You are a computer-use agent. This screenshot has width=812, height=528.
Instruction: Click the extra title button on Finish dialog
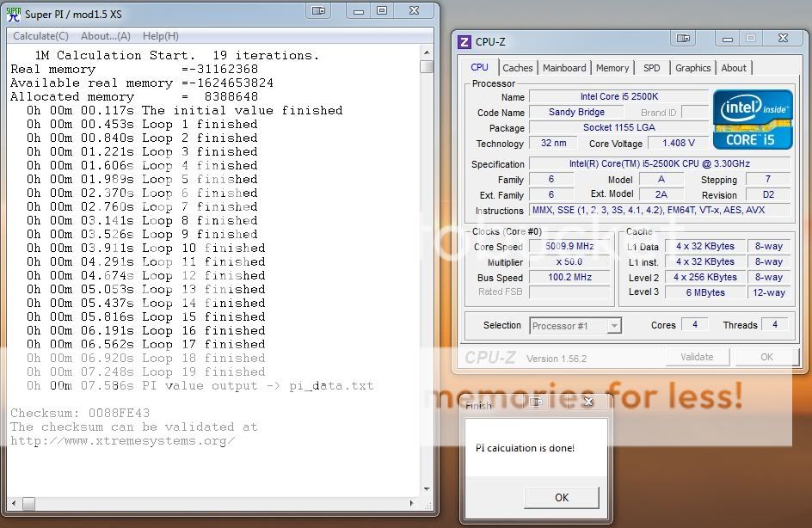click(x=536, y=402)
